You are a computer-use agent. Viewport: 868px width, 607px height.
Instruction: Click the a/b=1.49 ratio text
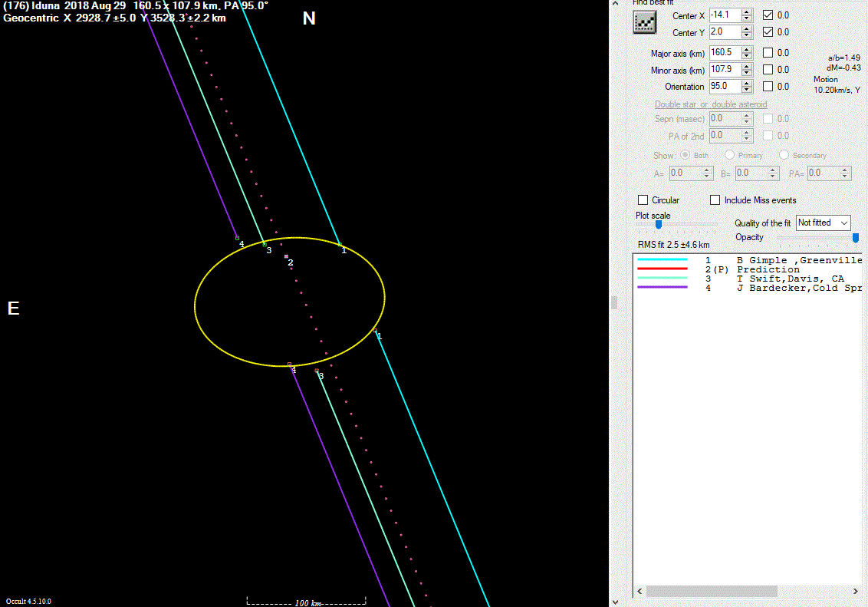pos(844,58)
